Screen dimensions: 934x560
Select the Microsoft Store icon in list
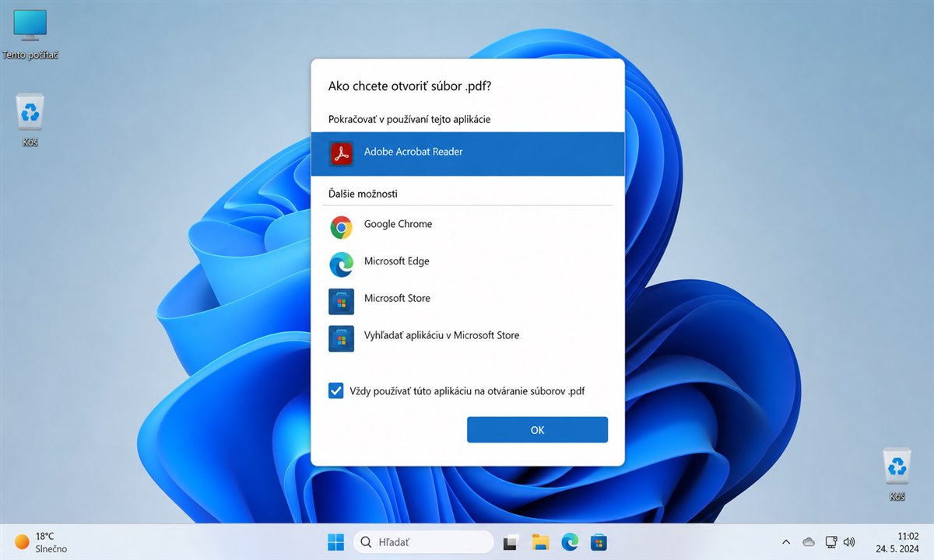pyautogui.click(x=341, y=301)
